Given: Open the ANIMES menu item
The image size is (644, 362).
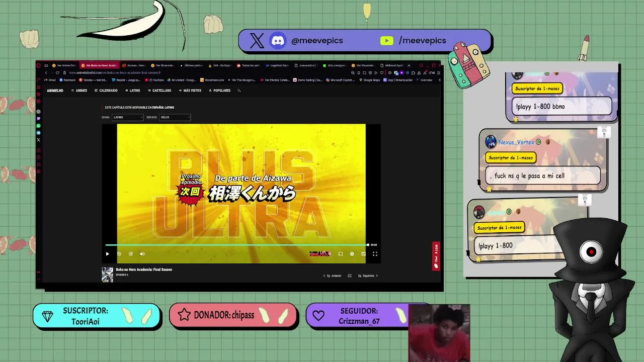Looking at the screenshot, I should pyautogui.click(x=79, y=90).
